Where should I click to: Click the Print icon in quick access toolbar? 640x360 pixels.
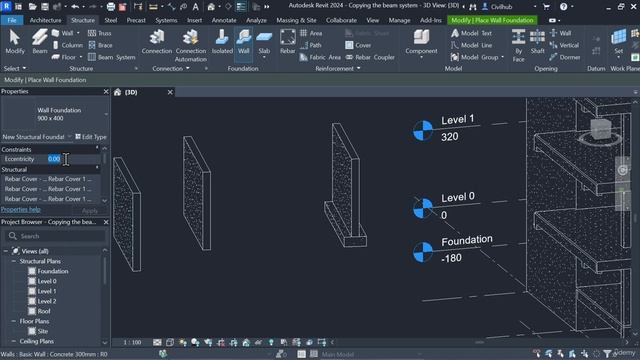pyautogui.click(x=111, y=7)
